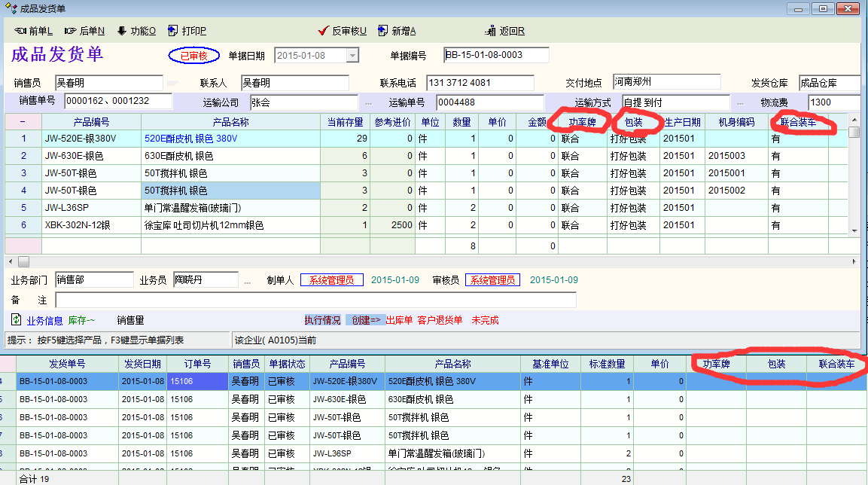
Task: Go to previous document with 前单L
Action: [34, 31]
